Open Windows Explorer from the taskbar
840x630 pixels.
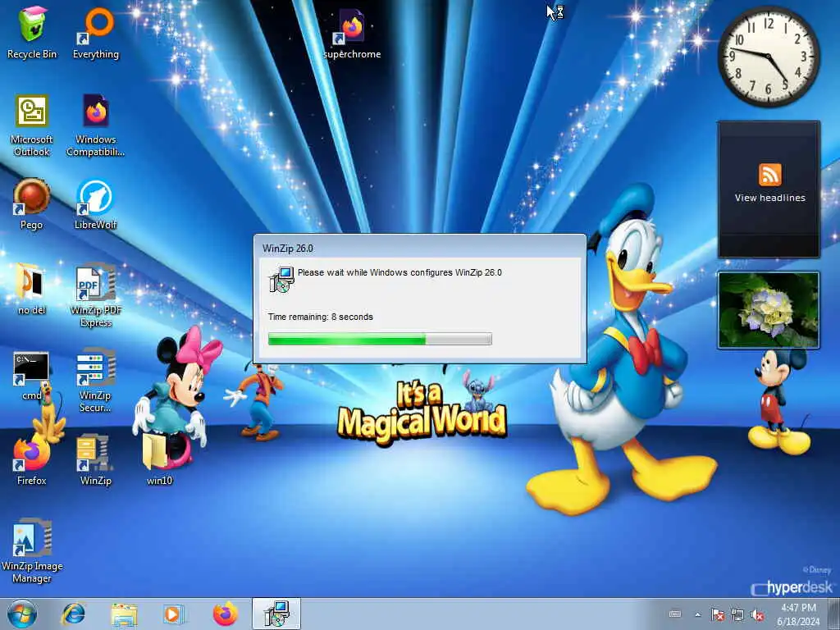(x=125, y=614)
